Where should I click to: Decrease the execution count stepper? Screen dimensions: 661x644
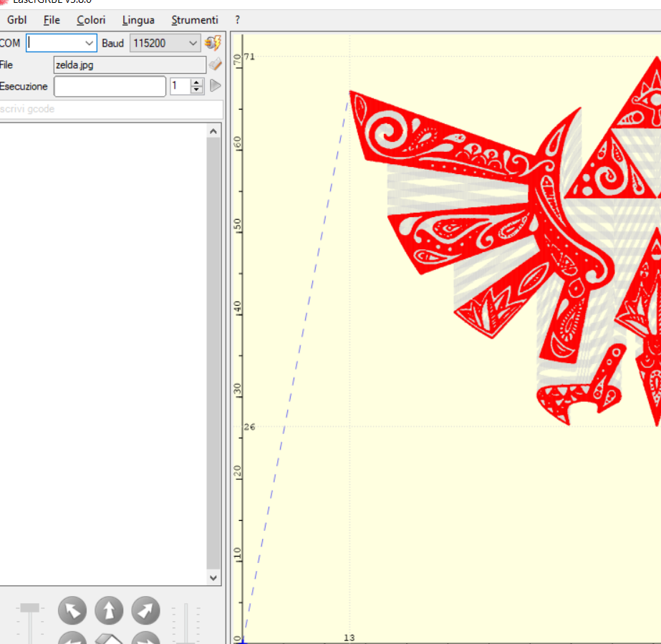point(196,90)
